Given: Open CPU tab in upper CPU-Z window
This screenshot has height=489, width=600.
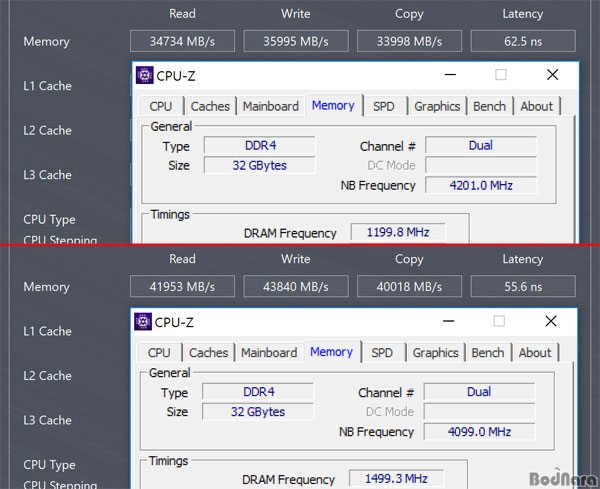Looking at the screenshot, I should tap(161, 106).
